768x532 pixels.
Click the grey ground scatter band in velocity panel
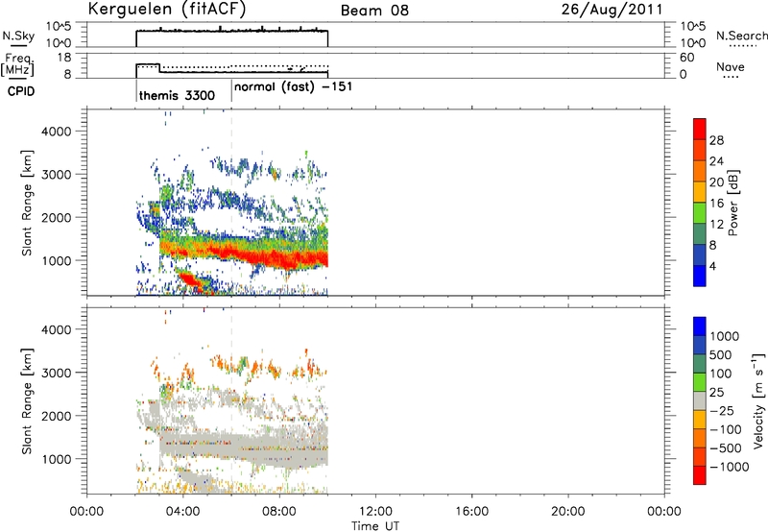click(x=245, y=448)
